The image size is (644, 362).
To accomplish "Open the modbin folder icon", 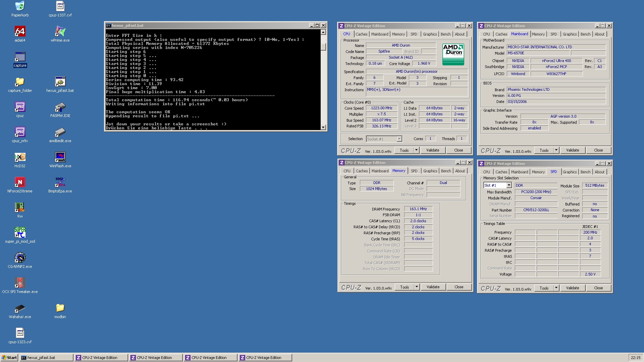I will [x=60, y=308].
